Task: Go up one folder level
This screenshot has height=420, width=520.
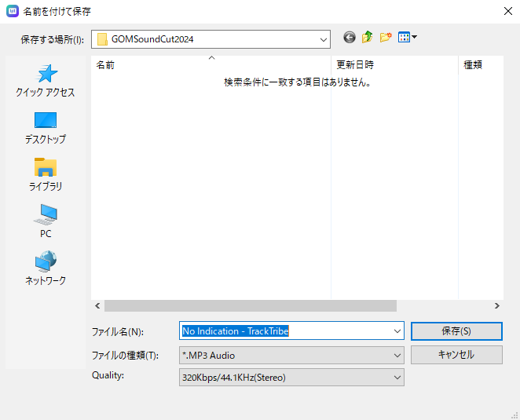Action: click(367, 38)
